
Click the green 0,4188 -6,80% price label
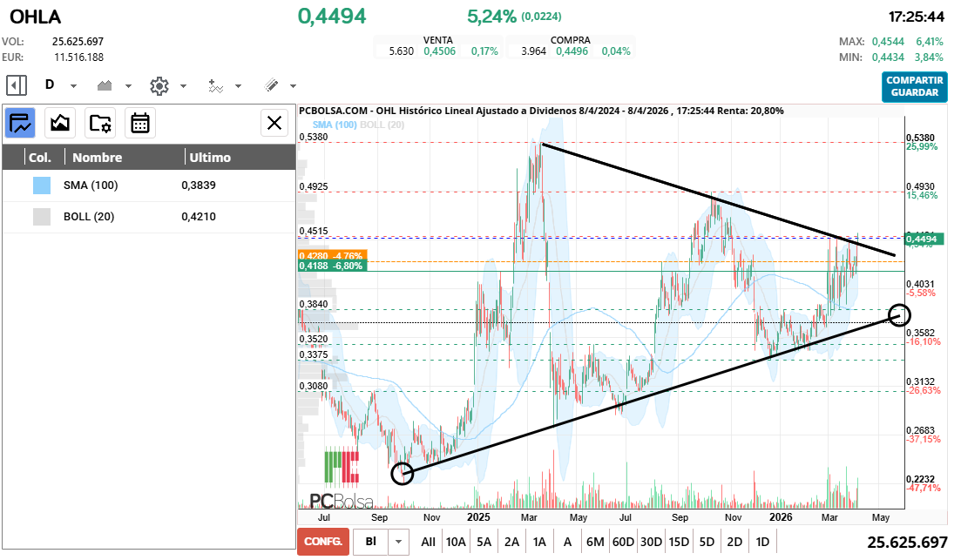(x=332, y=266)
